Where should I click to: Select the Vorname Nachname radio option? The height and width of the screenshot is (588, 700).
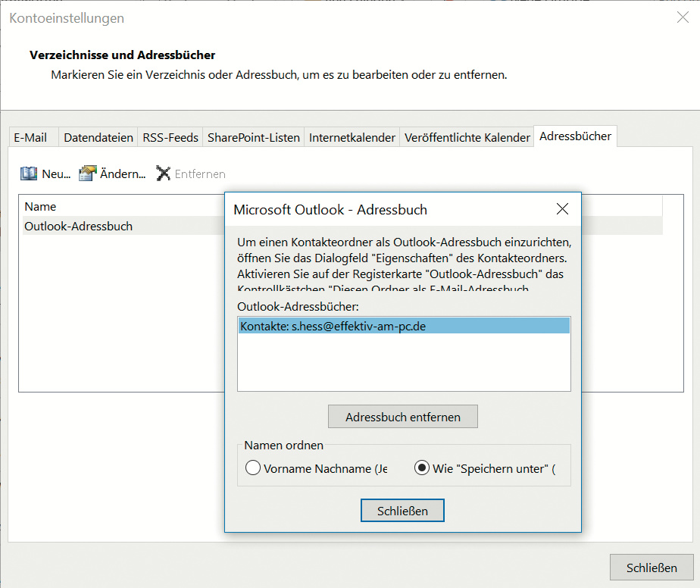click(253, 468)
